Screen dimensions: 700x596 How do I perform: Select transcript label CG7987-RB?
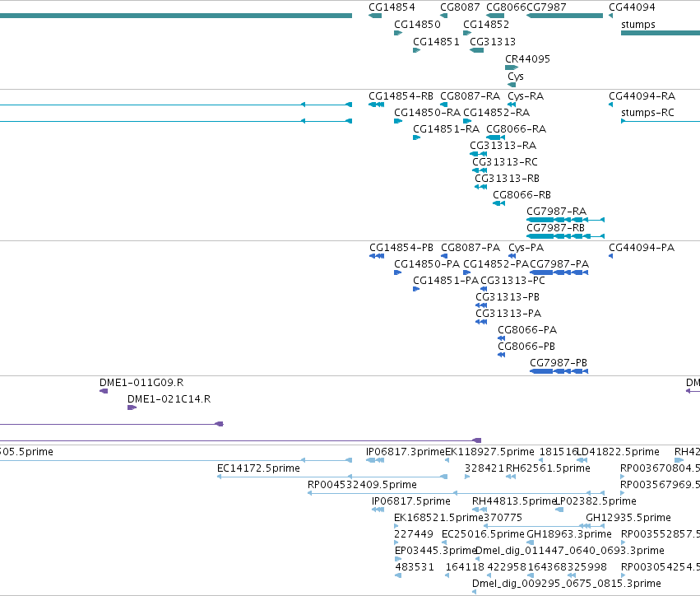(555, 228)
